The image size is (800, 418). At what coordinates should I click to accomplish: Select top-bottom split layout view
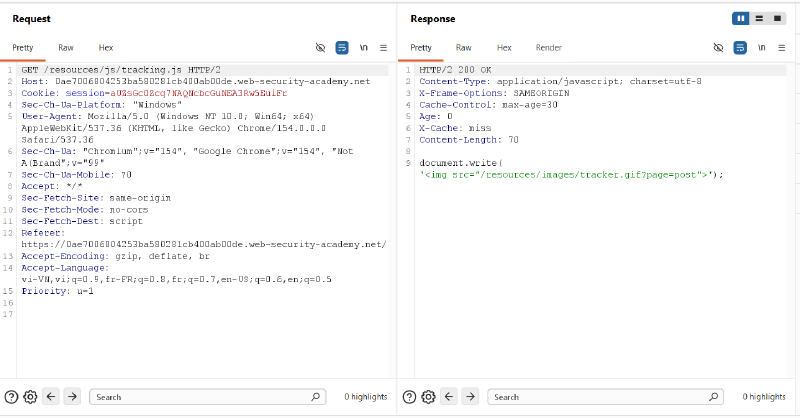[x=759, y=18]
